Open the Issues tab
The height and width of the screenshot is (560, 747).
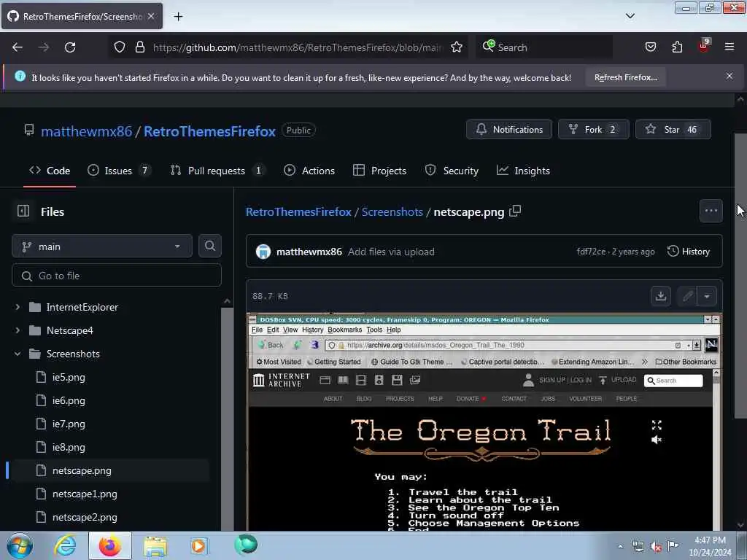pyautogui.click(x=119, y=171)
